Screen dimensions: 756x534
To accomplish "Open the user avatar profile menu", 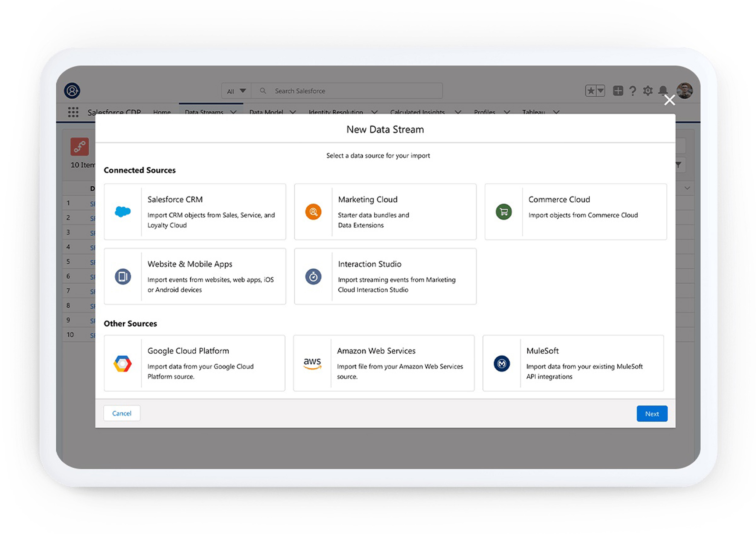I will [x=685, y=90].
